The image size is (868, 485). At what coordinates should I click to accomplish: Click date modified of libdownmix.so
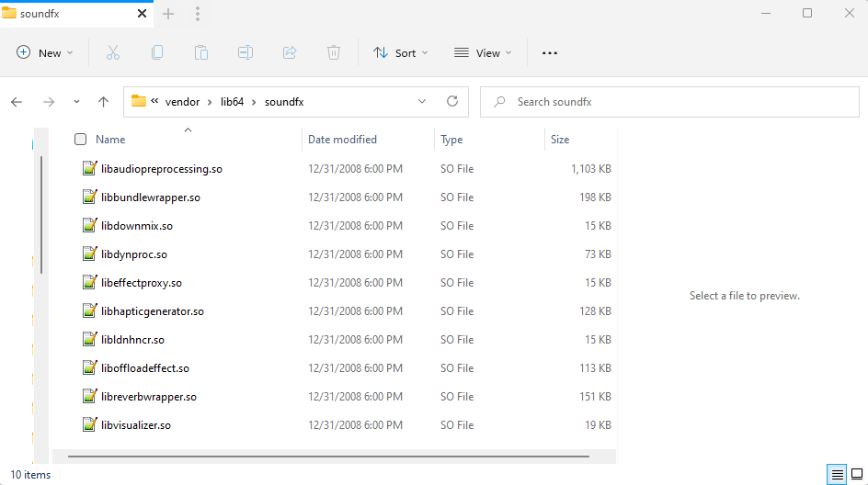(x=356, y=226)
